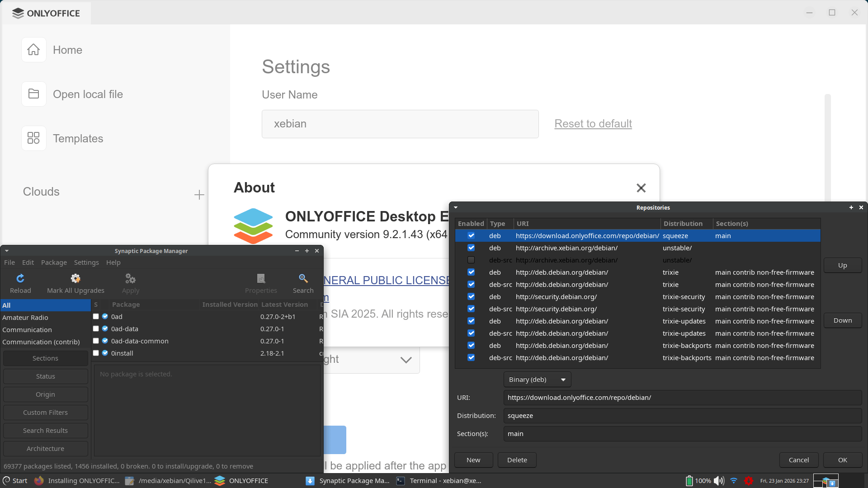Mark the 0ad-data package checkbox
Viewport: 868px width, 488px height.
96,329
